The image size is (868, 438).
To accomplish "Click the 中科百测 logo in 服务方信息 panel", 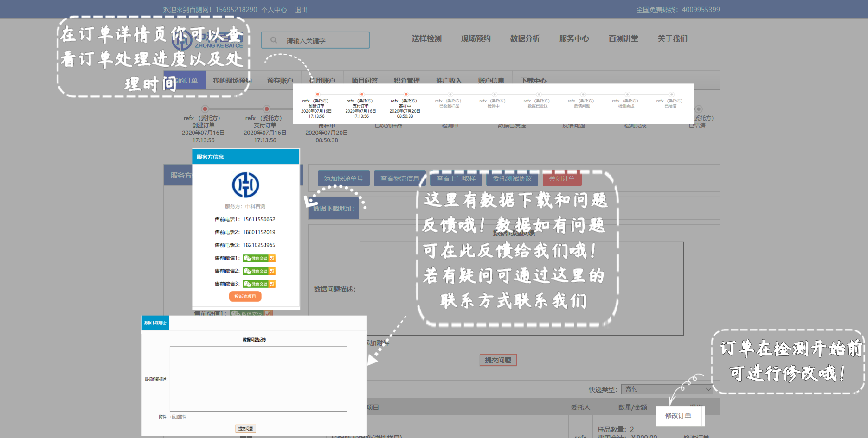I will 245,185.
